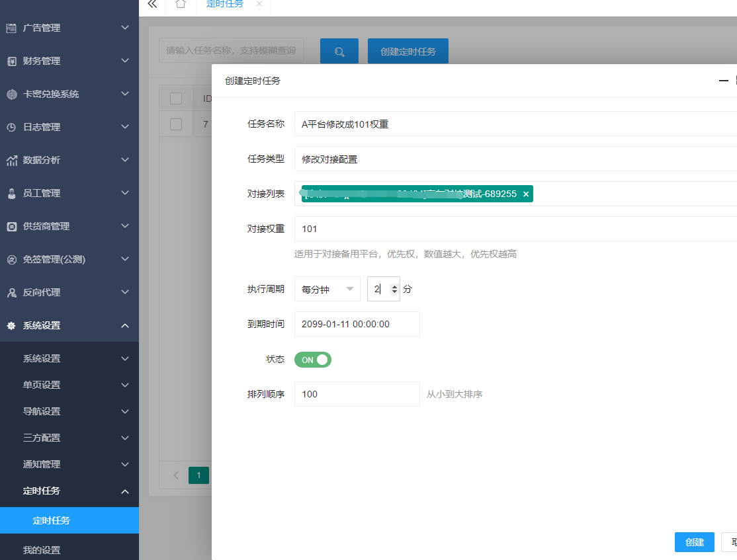Minimize the 创建定时任务 dialog
The image size is (737, 560).
[x=723, y=81]
